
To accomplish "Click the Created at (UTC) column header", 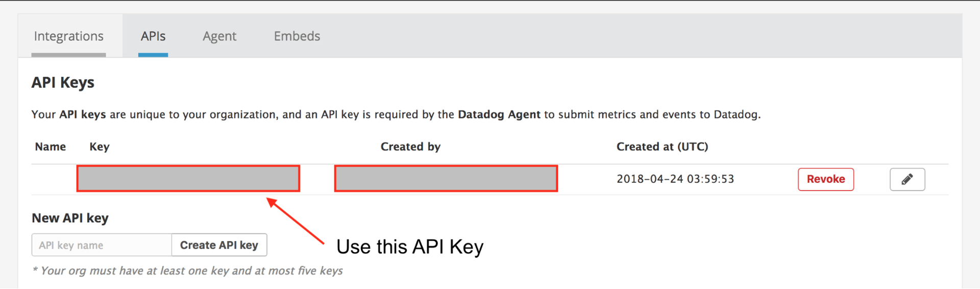I will pyautogui.click(x=662, y=147).
